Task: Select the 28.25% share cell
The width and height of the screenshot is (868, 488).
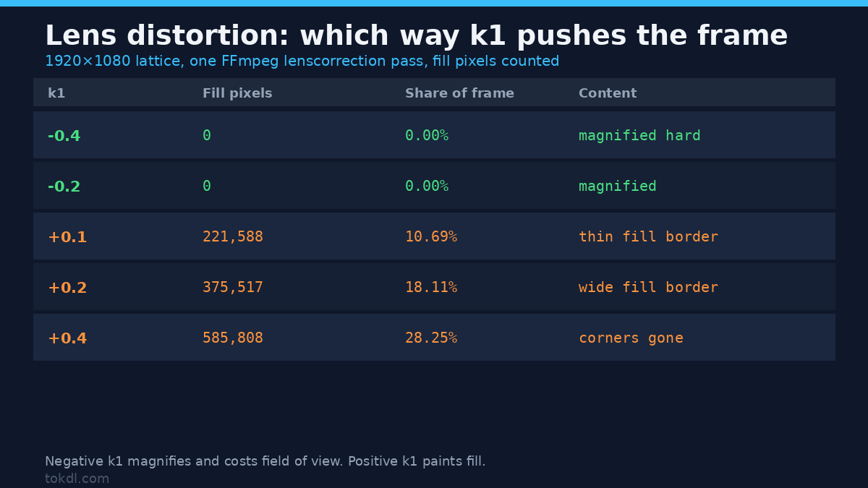Action: click(x=431, y=338)
